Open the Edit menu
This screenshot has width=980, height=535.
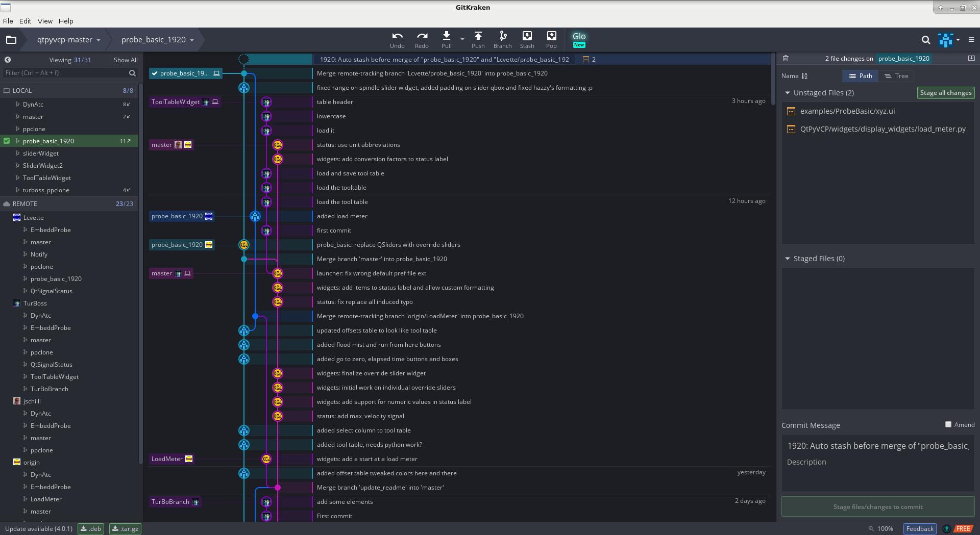26,21
